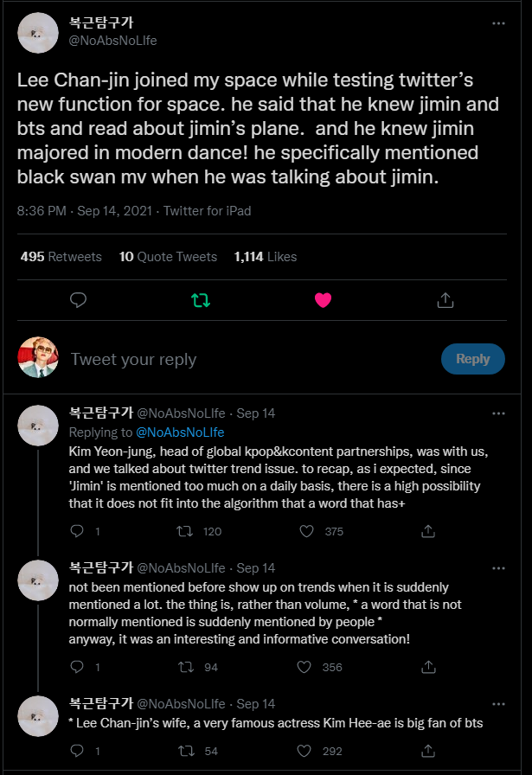532x775 pixels.
Task: Click the green retweet icon on the main tweet
Action: tap(200, 300)
